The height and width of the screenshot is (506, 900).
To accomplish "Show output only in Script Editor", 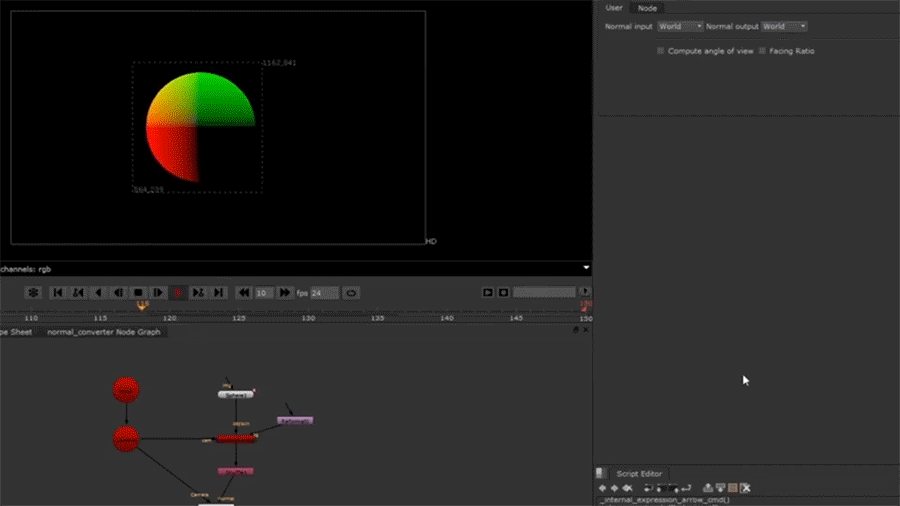I will [720, 488].
